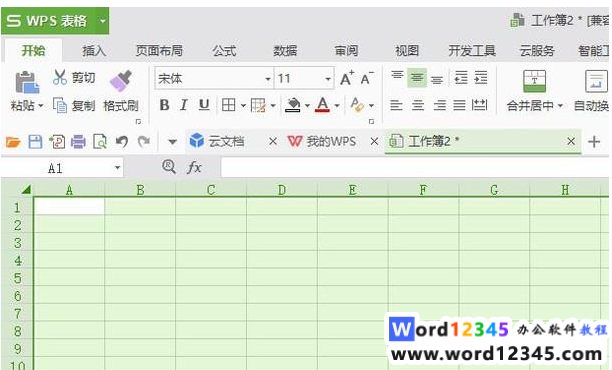Open the 数据 ribbon tab
Screen dimensions: 612x370
[x=285, y=51]
